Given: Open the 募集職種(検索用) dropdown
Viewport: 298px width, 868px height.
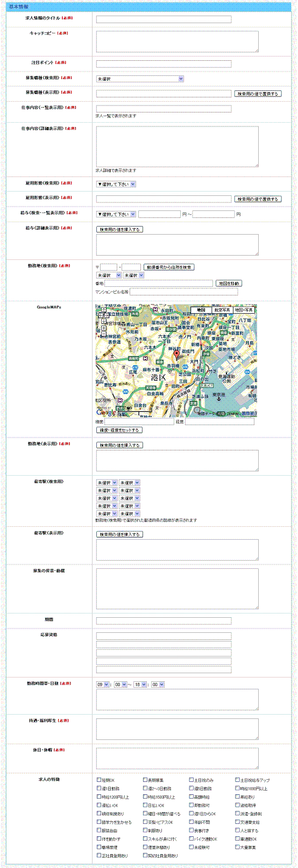Looking at the screenshot, I should [140, 79].
